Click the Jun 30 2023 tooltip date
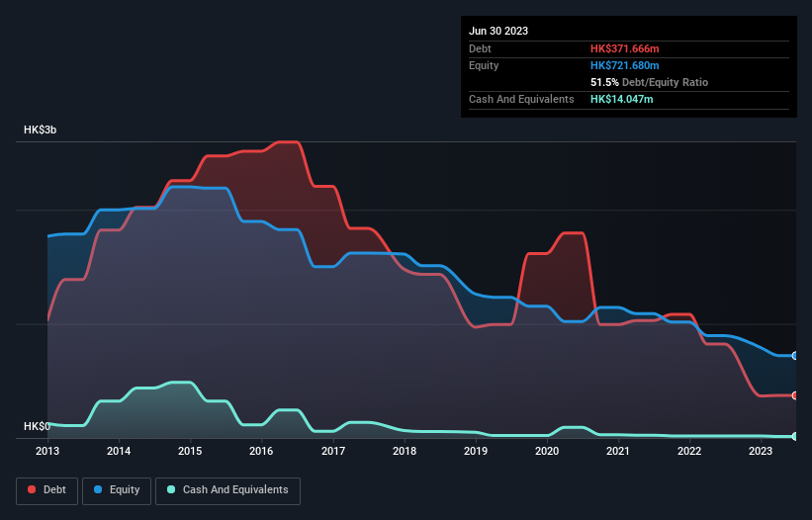The image size is (812, 520). 498,31
